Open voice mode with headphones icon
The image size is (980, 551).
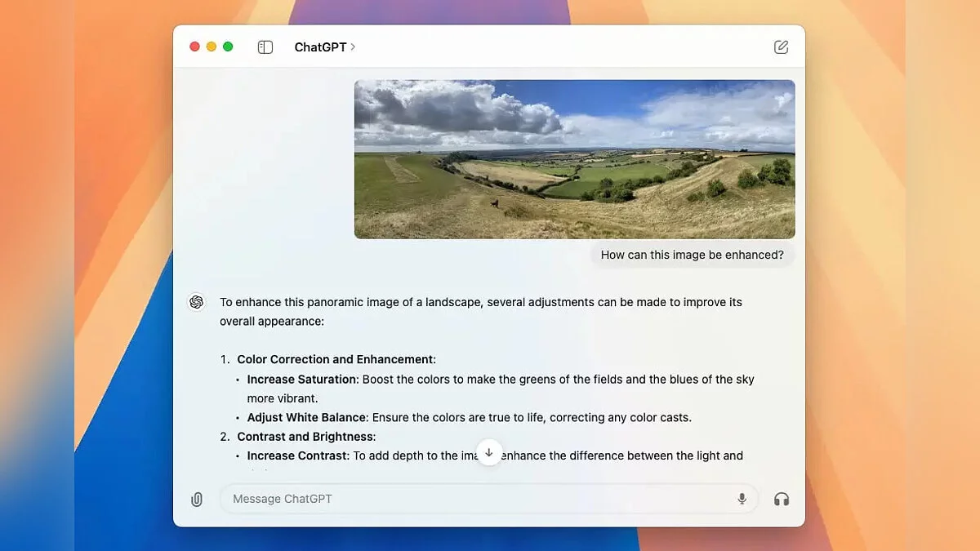[782, 499]
